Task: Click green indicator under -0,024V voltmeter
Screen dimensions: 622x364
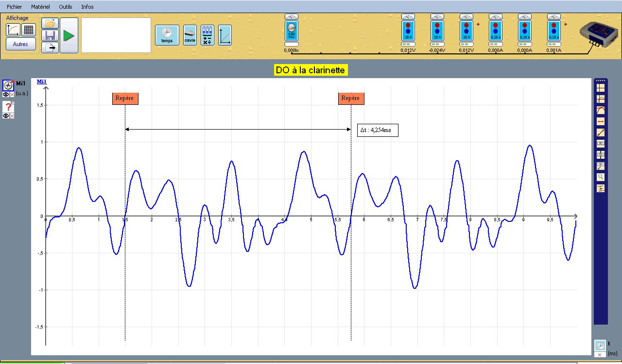Action: (437, 44)
